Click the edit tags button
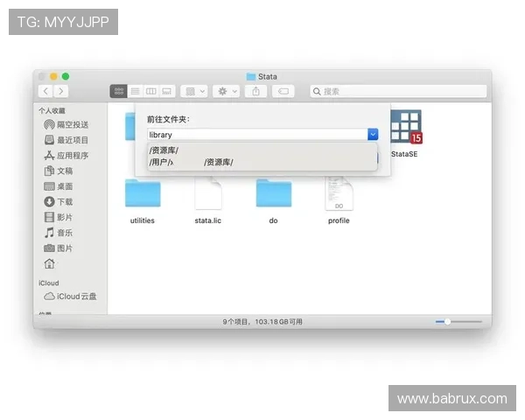This screenshot has height=420, width=525. coord(283,91)
